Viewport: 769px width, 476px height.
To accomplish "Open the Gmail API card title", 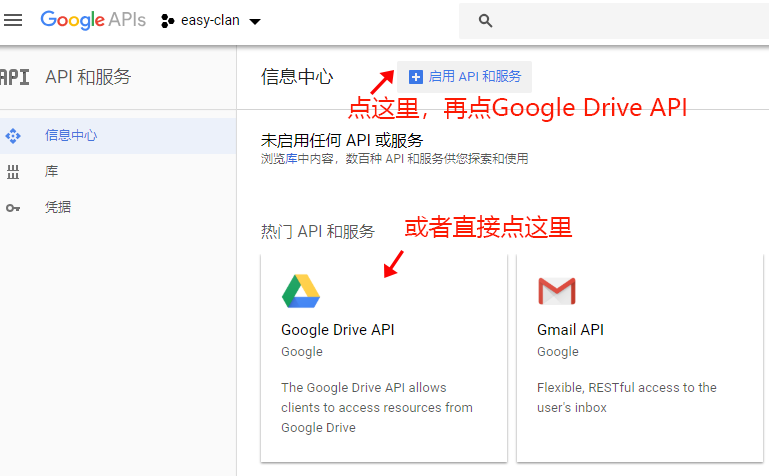I will point(570,330).
